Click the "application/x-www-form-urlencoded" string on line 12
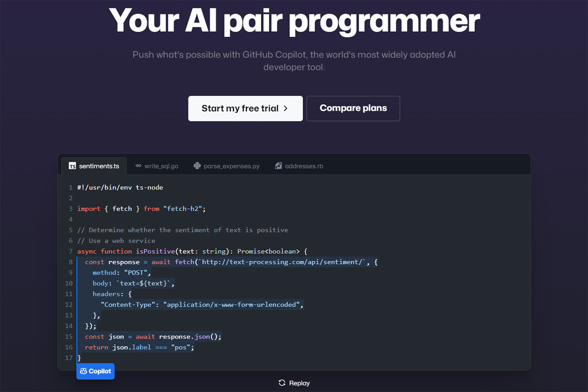Screen dimensions: 588x392 pyautogui.click(x=233, y=304)
